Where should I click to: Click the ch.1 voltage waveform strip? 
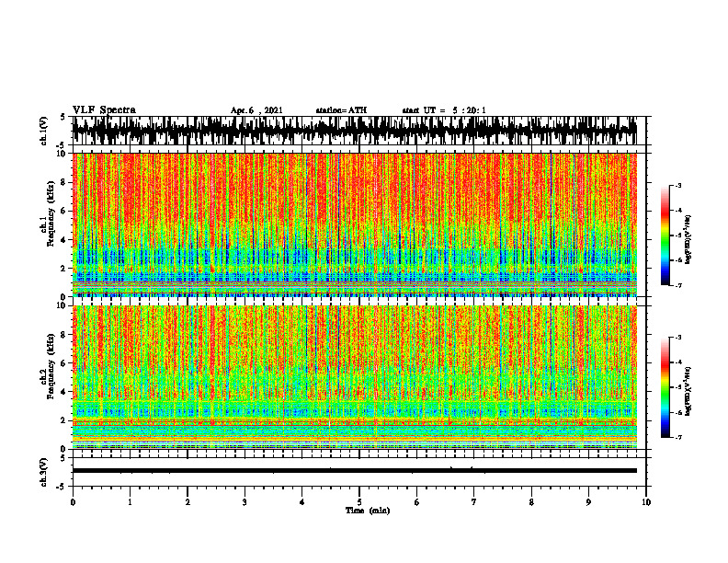(x=355, y=131)
